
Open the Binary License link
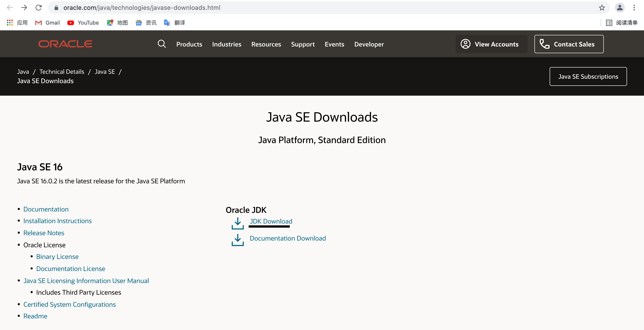pyautogui.click(x=57, y=257)
